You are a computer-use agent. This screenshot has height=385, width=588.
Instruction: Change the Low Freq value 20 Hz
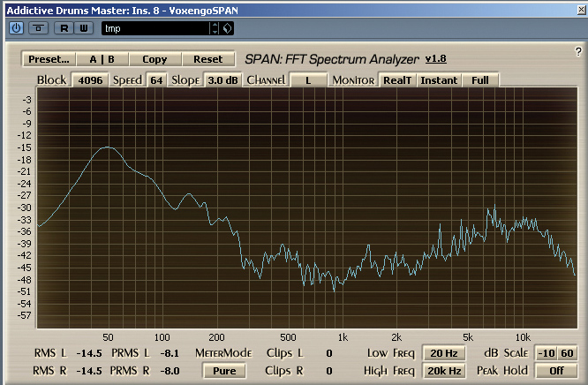click(x=444, y=353)
